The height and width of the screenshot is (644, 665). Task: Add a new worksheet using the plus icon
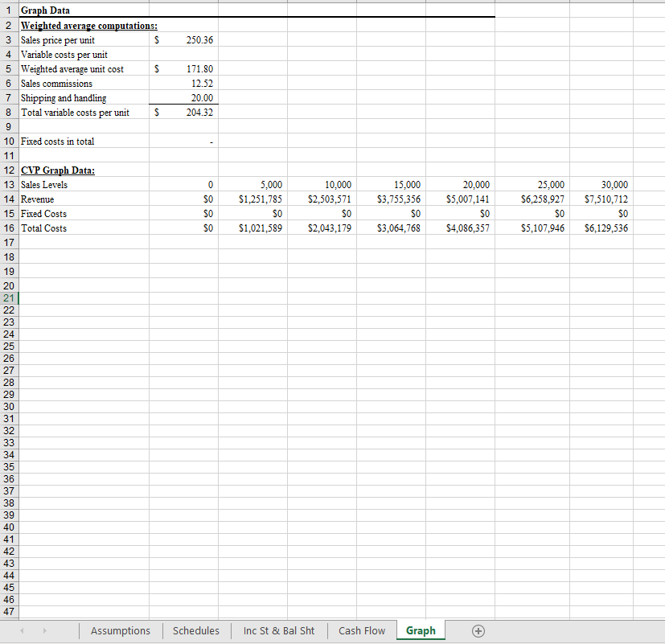point(478,631)
